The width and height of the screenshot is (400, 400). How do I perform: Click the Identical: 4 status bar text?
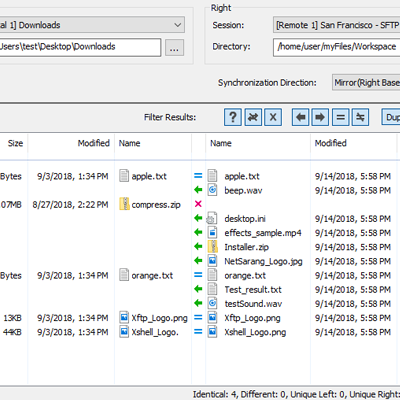(x=215, y=394)
